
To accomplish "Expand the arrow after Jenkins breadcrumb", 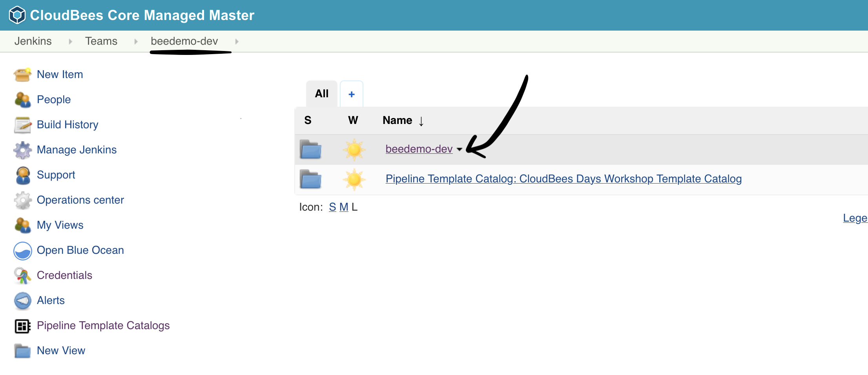I will pyautogui.click(x=71, y=41).
